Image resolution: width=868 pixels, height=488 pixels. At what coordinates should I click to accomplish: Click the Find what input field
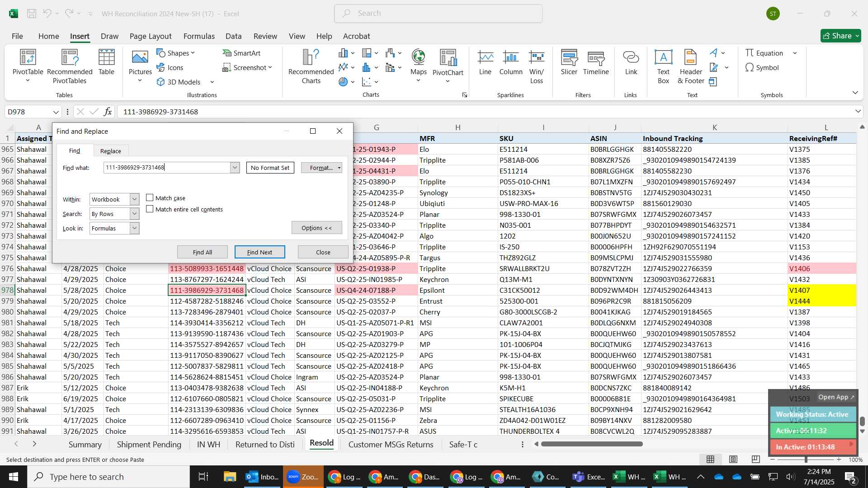click(x=167, y=168)
